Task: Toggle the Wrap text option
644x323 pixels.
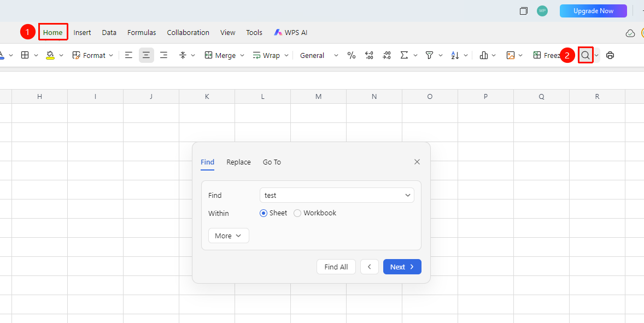Action: pos(267,55)
